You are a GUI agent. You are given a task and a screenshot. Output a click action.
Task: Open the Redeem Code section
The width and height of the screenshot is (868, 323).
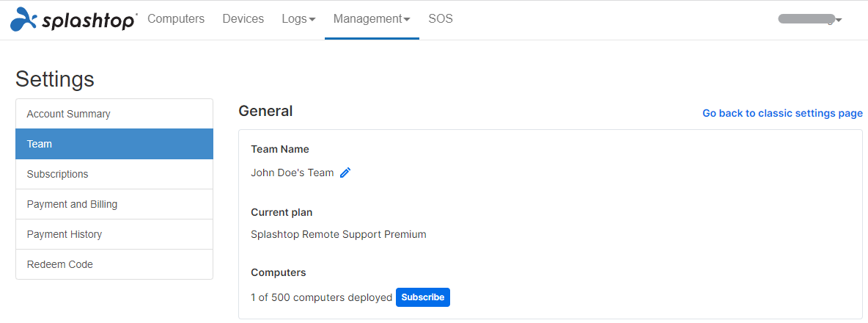point(114,264)
